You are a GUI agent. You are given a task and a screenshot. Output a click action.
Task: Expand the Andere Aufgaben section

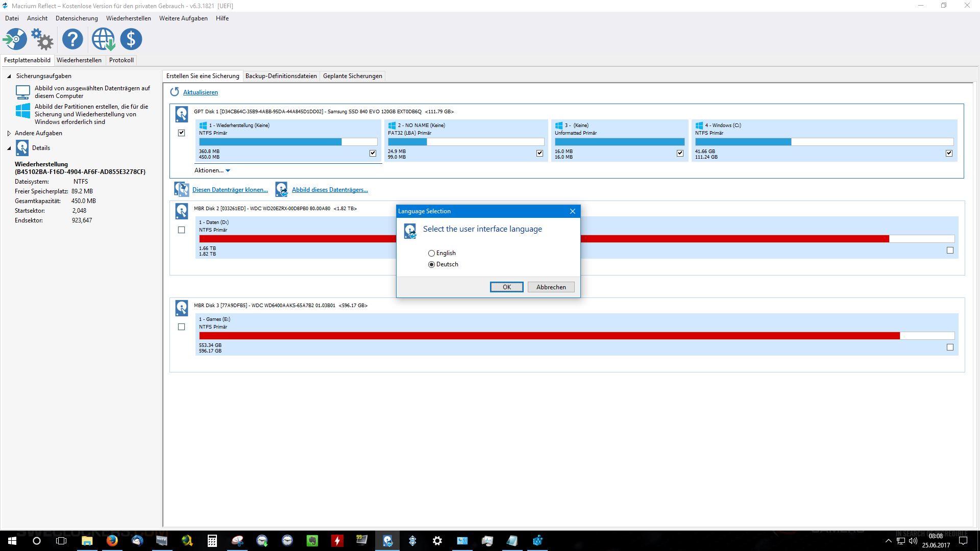point(9,133)
